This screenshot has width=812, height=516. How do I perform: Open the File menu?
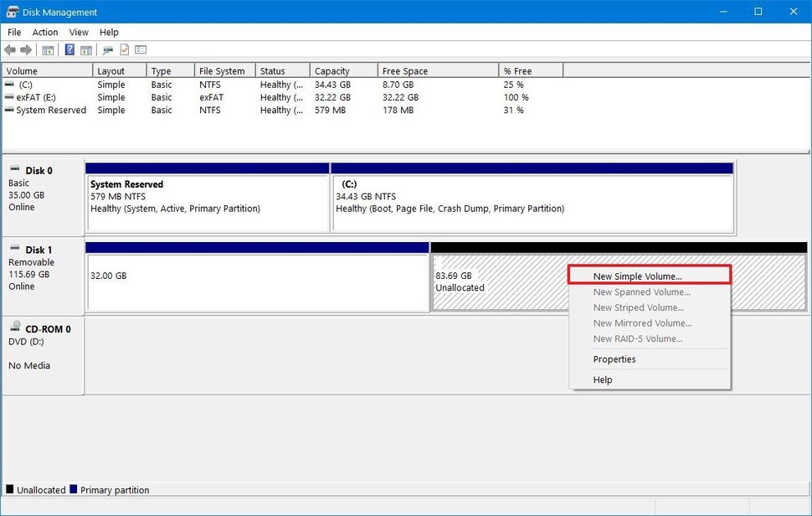pyautogui.click(x=13, y=32)
